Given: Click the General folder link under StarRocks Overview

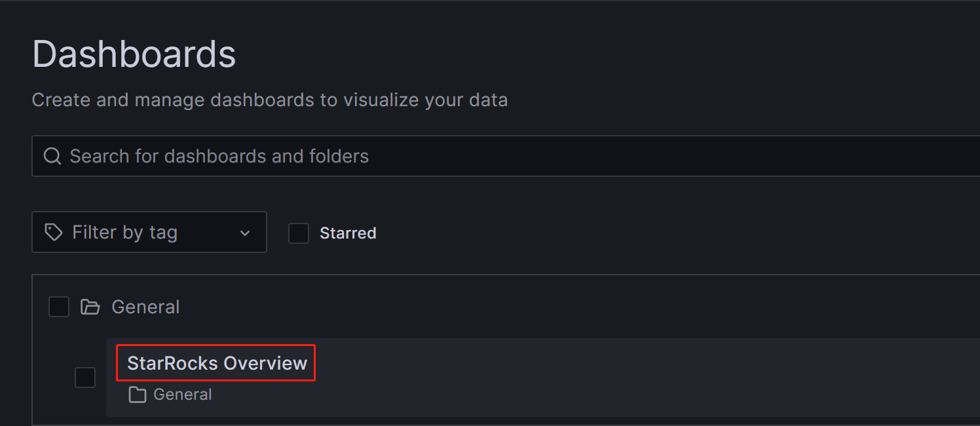Looking at the screenshot, I should coord(182,395).
